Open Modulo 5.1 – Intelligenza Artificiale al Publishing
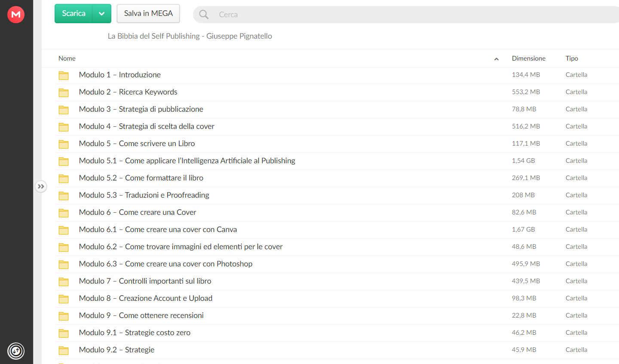The height and width of the screenshot is (364, 619). 187,161
